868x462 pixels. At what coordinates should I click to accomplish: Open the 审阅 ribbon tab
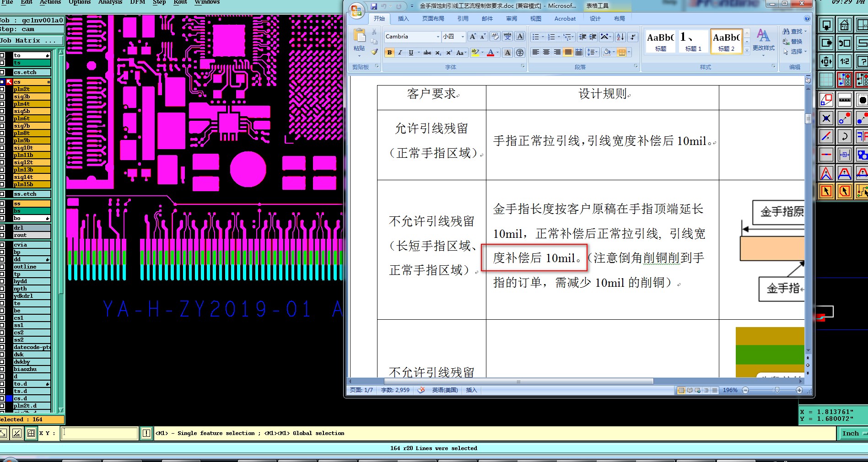(512, 19)
